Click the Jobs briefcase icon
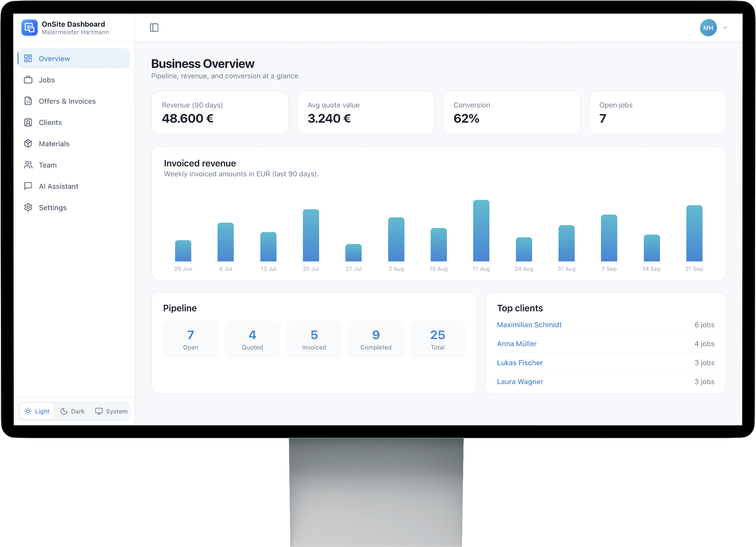The width and height of the screenshot is (756, 547). pyautogui.click(x=28, y=80)
